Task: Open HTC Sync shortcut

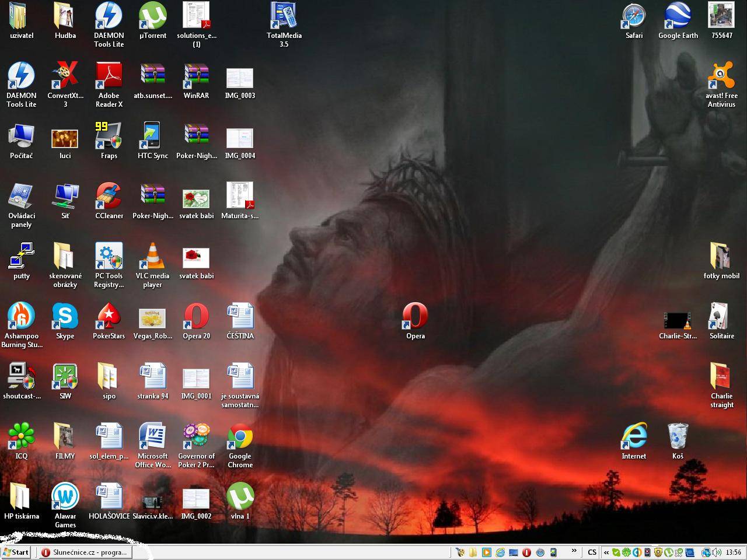Action: [152, 141]
